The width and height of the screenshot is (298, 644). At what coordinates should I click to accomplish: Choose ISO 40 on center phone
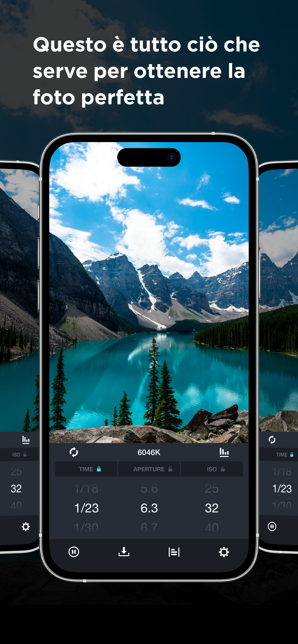point(212,527)
